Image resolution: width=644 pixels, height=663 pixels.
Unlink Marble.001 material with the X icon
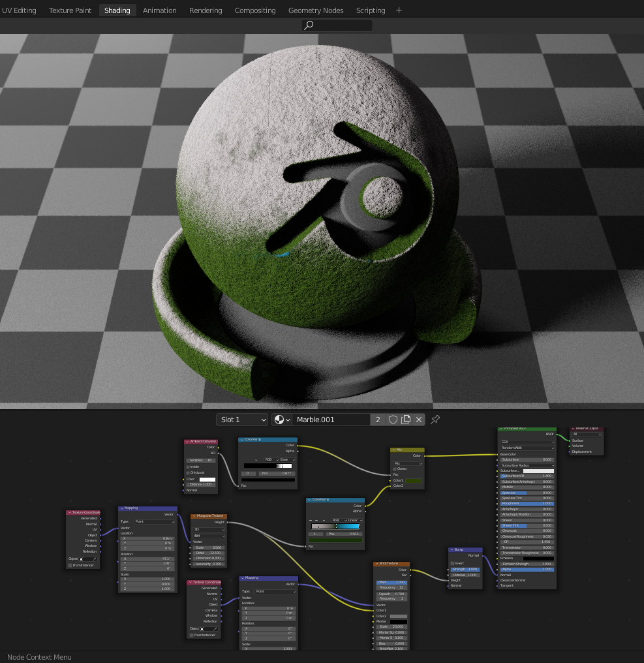point(419,420)
